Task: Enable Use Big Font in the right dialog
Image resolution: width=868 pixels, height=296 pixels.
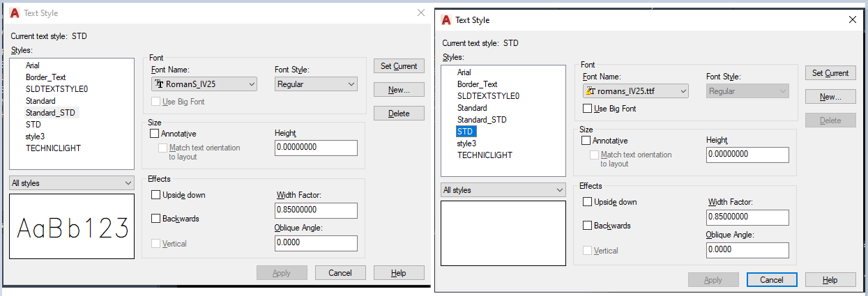Action: point(587,109)
